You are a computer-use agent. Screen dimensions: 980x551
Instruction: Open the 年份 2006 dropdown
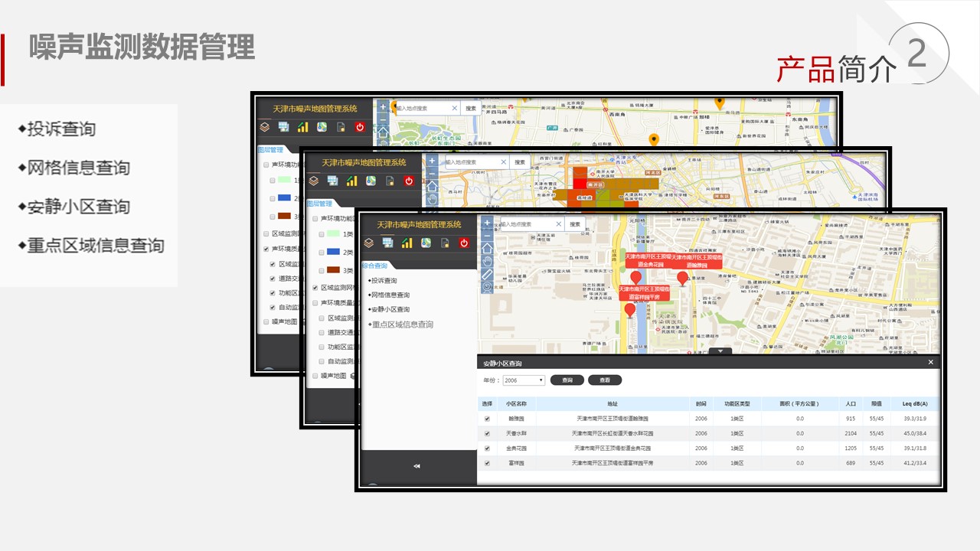click(524, 380)
